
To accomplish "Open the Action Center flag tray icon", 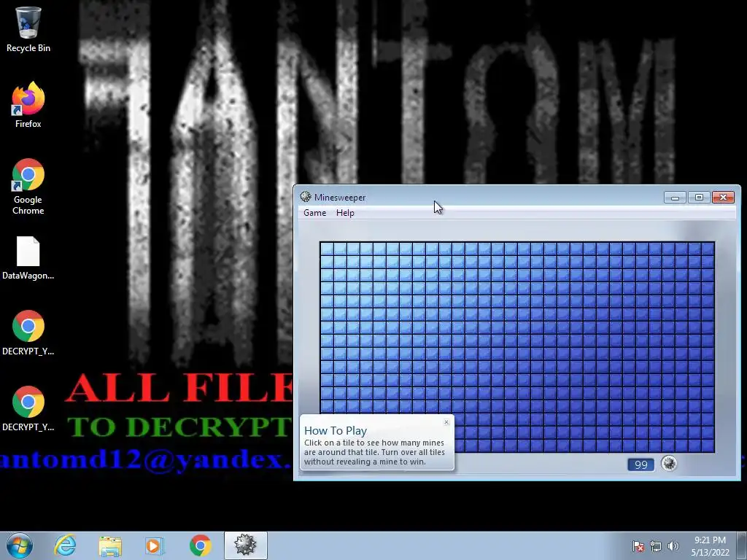I will [x=638, y=546].
